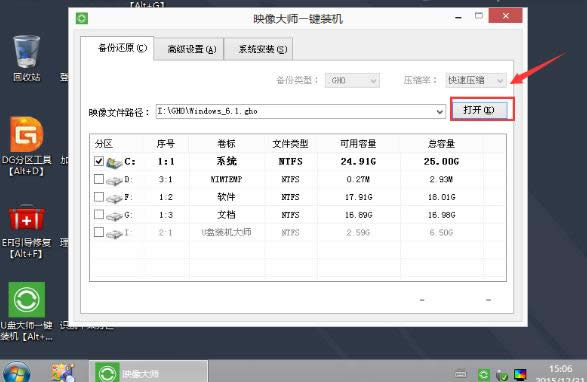Click the 打开(K) button

[479, 110]
